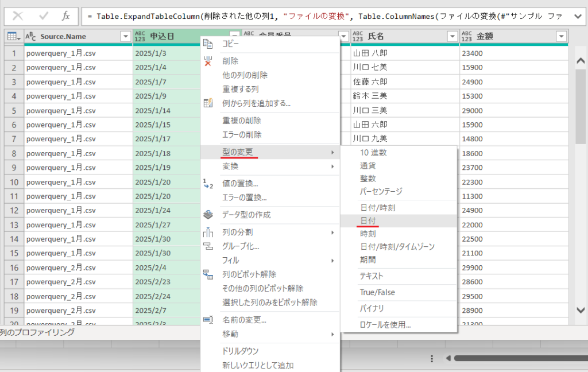Open the filter dropdown on Source.Name column
The height and width of the screenshot is (372, 588).
tap(125, 36)
